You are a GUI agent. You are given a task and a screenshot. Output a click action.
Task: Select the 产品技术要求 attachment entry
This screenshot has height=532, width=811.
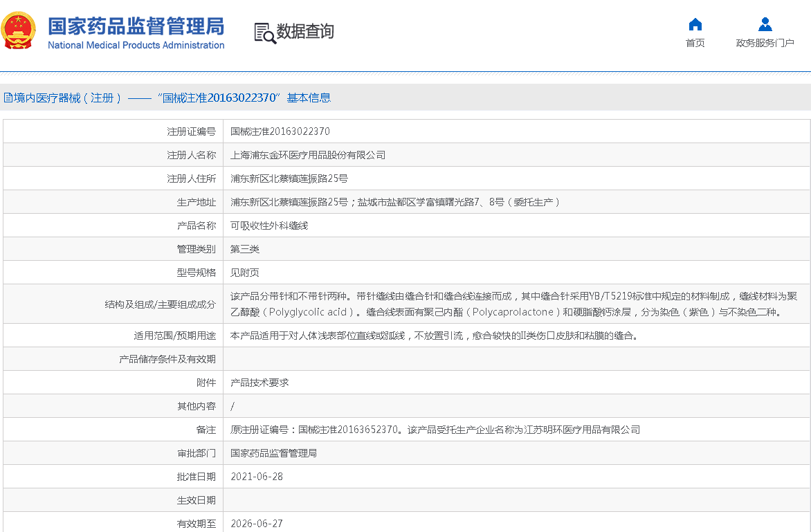click(259, 383)
